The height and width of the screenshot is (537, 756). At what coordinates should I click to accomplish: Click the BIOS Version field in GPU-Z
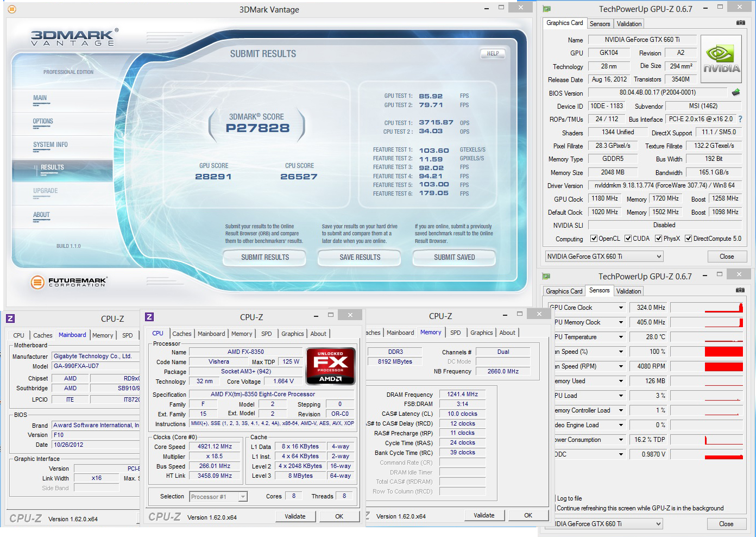point(658,93)
